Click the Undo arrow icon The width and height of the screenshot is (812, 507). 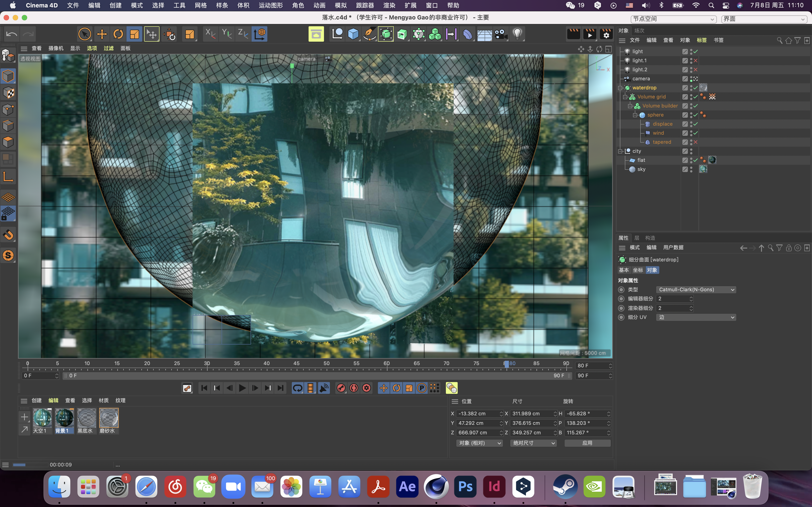tap(12, 34)
